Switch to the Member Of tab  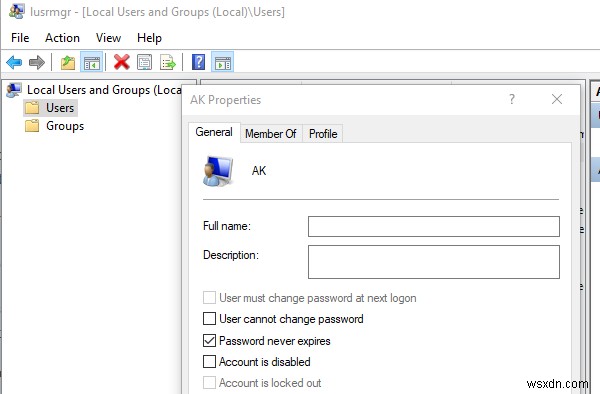(x=271, y=134)
